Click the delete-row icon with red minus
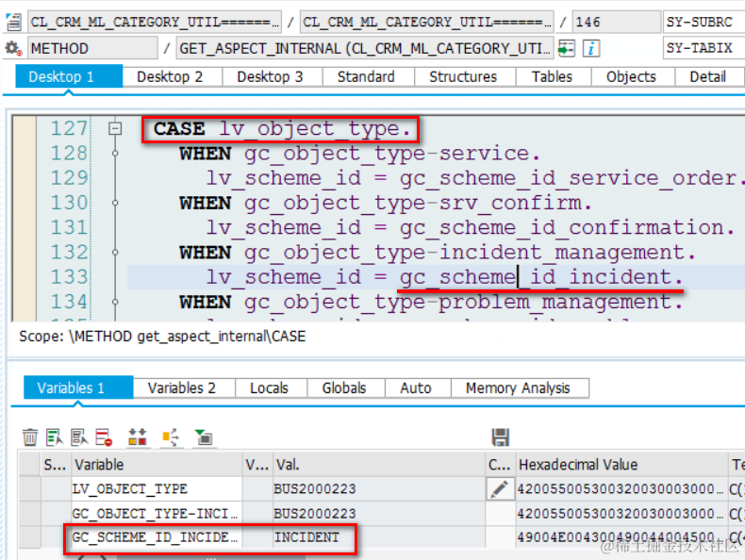 [x=104, y=437]
